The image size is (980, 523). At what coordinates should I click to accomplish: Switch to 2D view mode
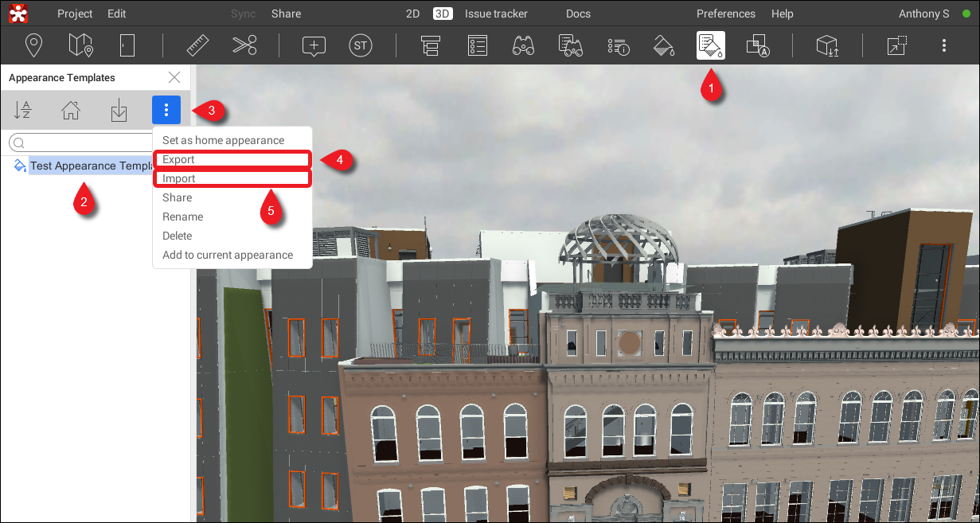coord(412,14)
